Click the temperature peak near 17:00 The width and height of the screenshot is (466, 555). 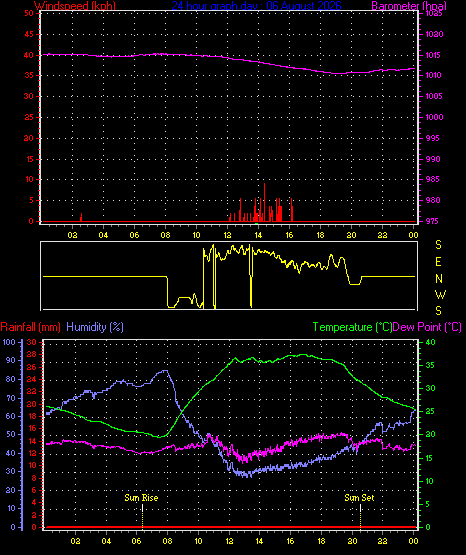pyautogui.click(x=303, y=355)
